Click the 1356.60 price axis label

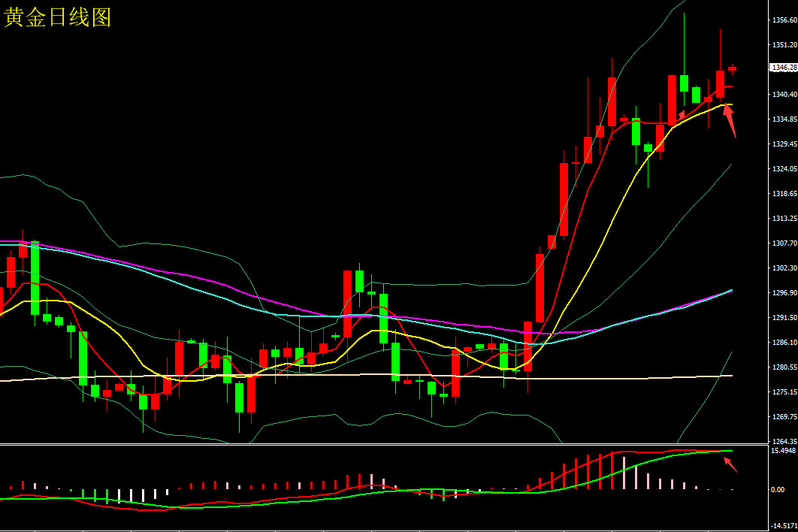(784, 20)
